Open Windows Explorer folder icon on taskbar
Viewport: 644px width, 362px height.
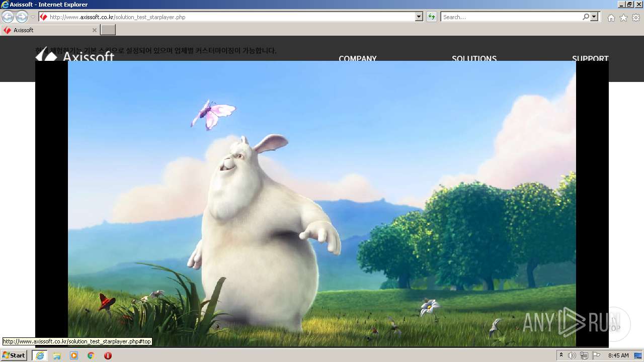pyautogui.click(x=57, y=355)
